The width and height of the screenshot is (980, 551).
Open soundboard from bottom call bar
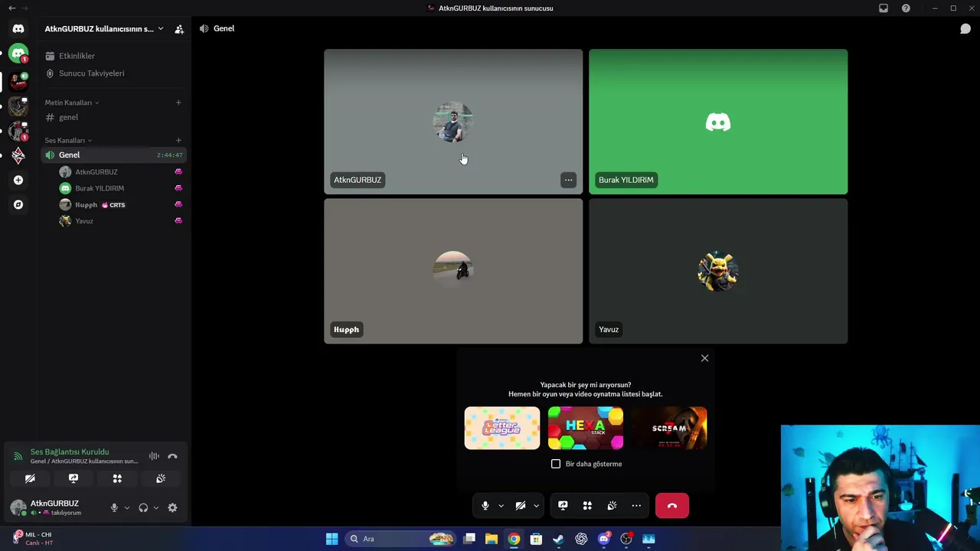click(612, 506)
